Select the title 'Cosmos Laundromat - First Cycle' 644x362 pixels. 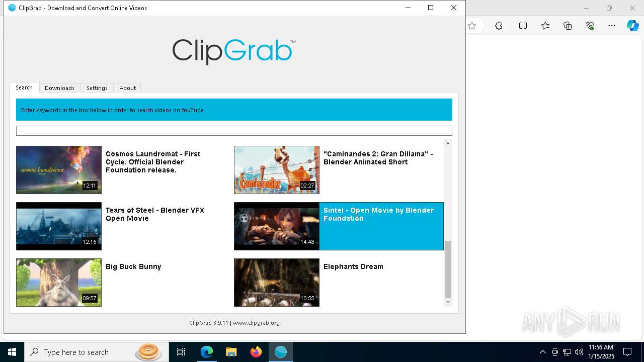tap(153, 162)
